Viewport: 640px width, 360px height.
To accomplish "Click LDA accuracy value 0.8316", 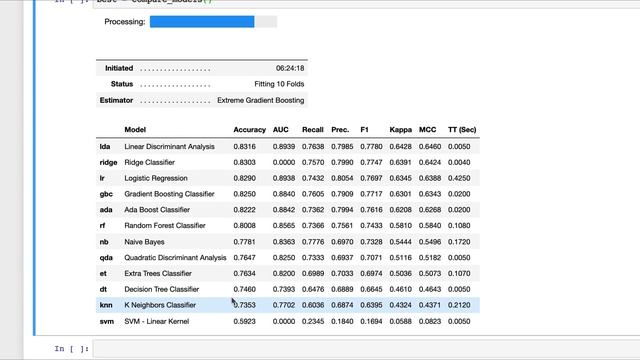I will pos(244,147).
